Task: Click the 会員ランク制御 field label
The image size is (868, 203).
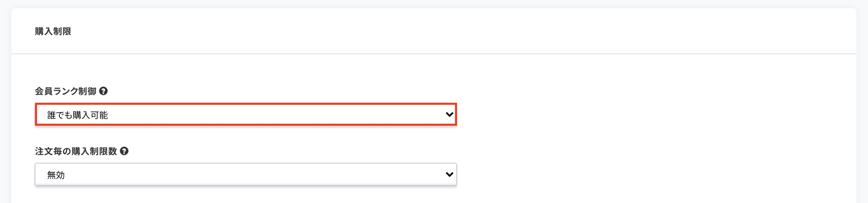Action: [65, 91]
